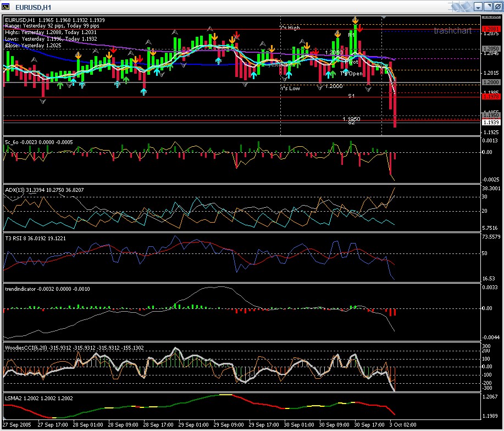Select the "Y's High" line label
The image size is (504, 431).
290,28
